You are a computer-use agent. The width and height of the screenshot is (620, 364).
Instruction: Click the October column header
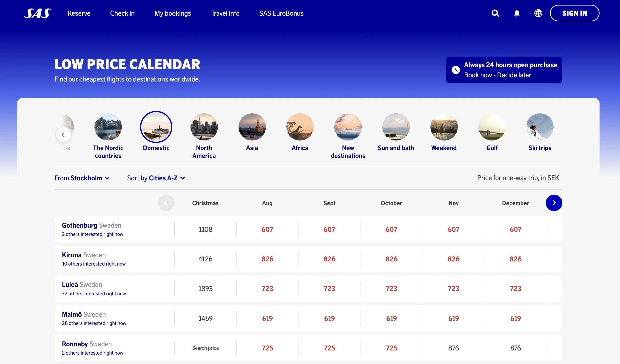tap(391, 203)
